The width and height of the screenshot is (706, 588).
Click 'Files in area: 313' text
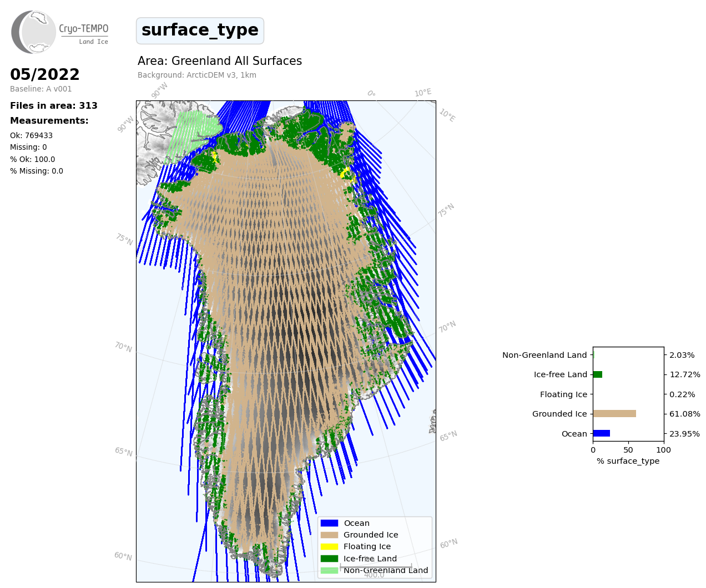click(54, 105)
